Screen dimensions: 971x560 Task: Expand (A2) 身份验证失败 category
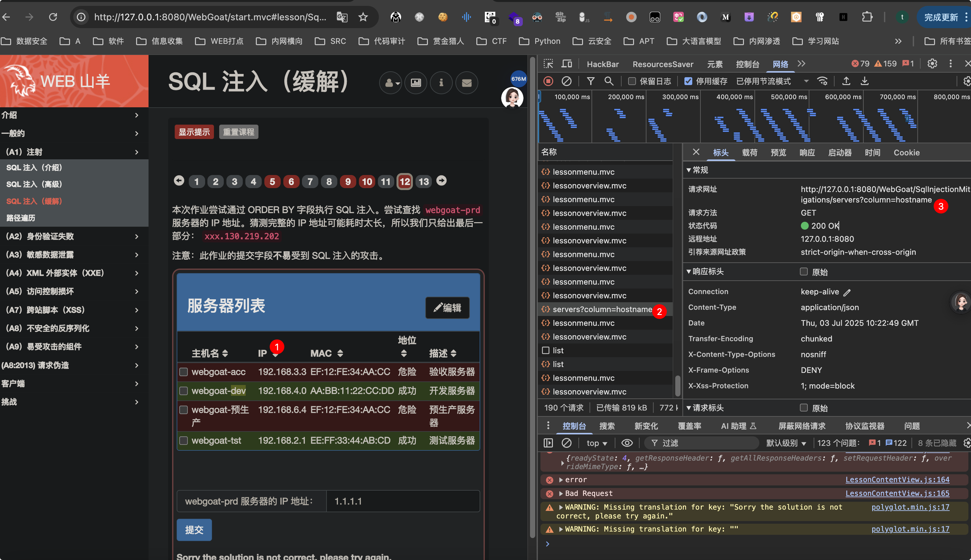74,236
